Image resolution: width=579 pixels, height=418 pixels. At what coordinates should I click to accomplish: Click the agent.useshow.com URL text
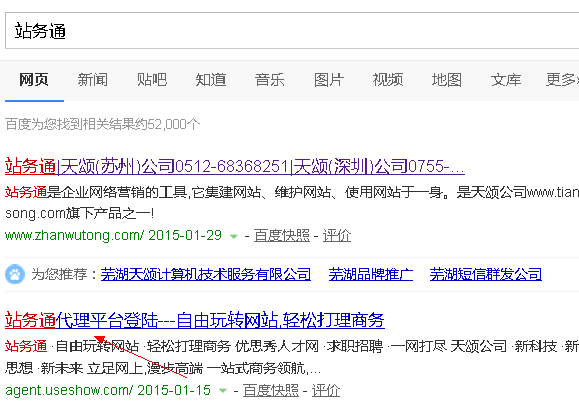[x=69, y=390]
